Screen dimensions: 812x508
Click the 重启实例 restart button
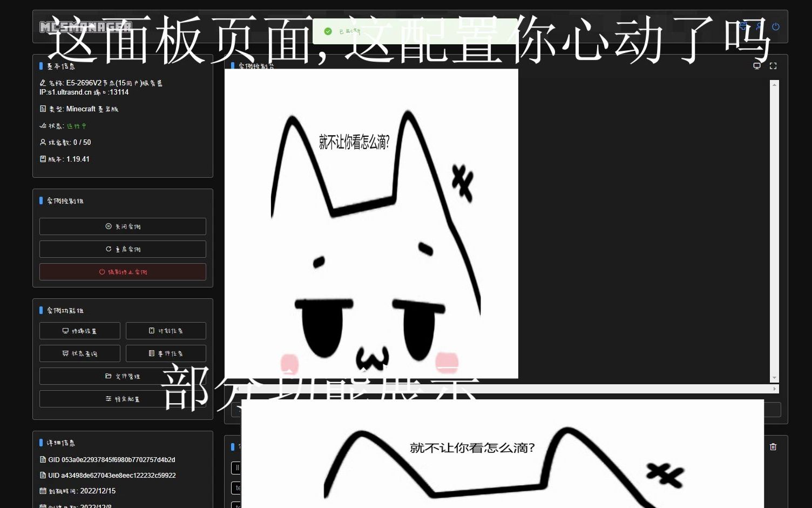[123, 249]
